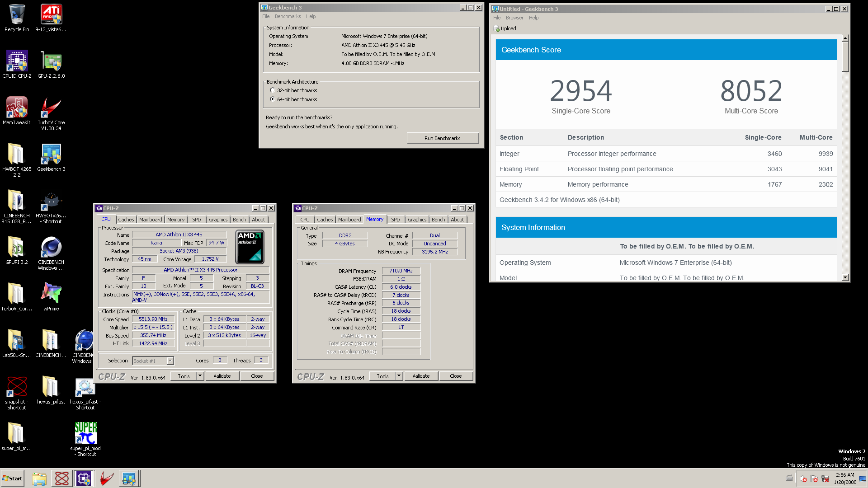Click the Multi-Core Score 8052
This screenshot has height=488, width=868.
[x=751, y=91]
